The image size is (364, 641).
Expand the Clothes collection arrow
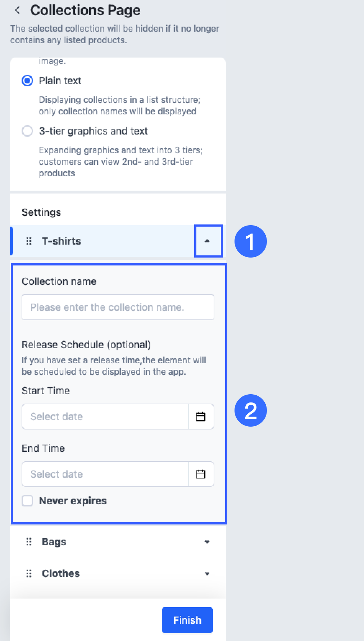point(207,573)
